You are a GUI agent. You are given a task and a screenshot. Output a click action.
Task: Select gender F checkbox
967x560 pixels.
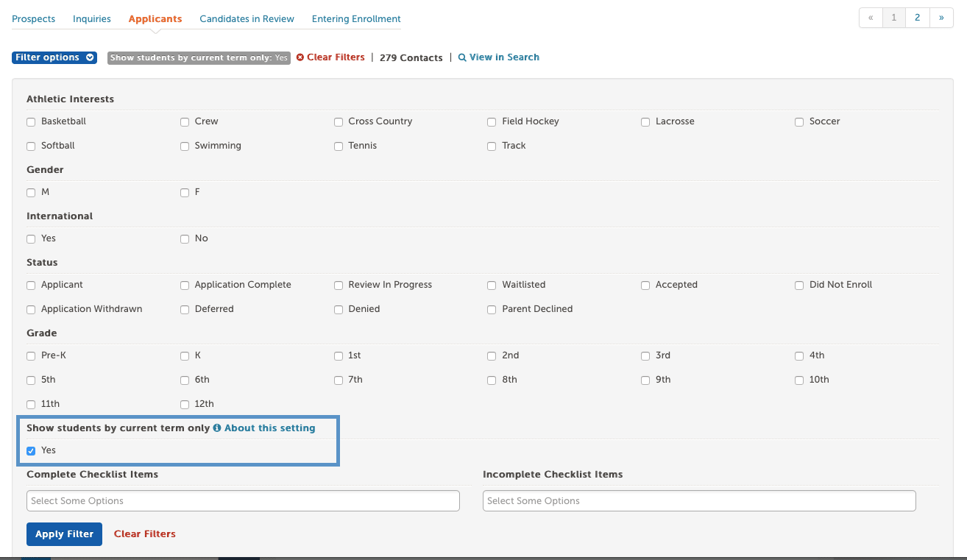point(185,193)
